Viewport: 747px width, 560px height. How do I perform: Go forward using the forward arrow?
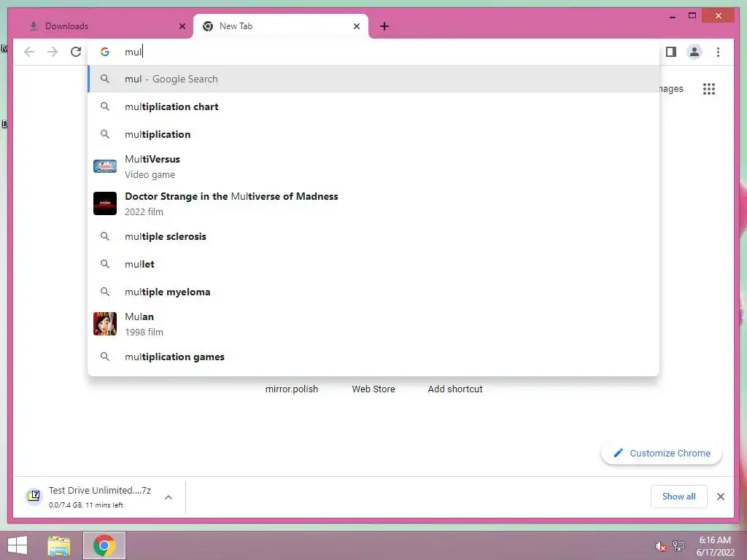click(53, 52)
